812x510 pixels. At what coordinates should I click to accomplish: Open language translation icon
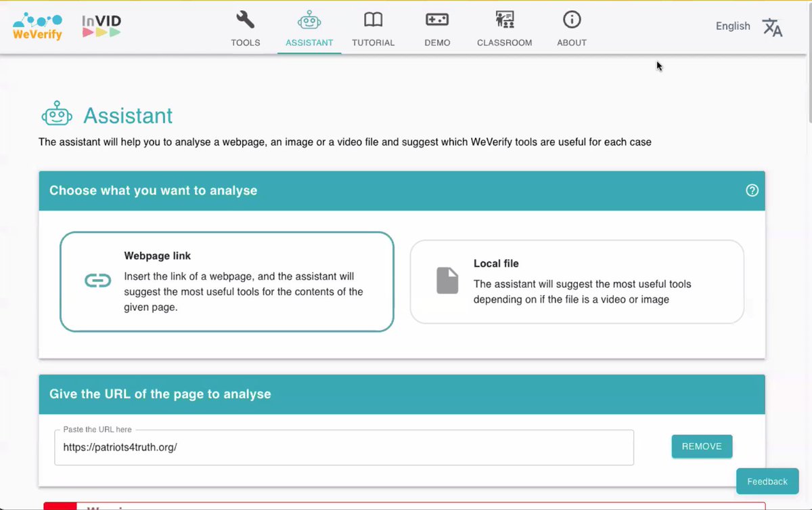(x=772, y=27)
